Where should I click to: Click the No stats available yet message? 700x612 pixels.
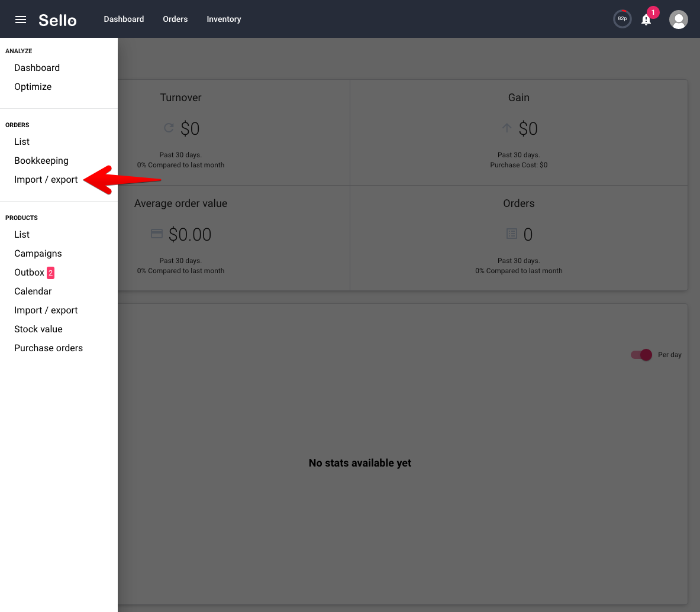click(x=360, y=463)
